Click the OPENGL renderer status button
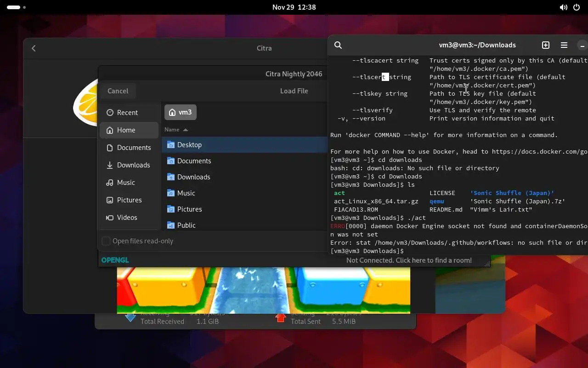This screenshot has width=588, height=368. (115, 260)
